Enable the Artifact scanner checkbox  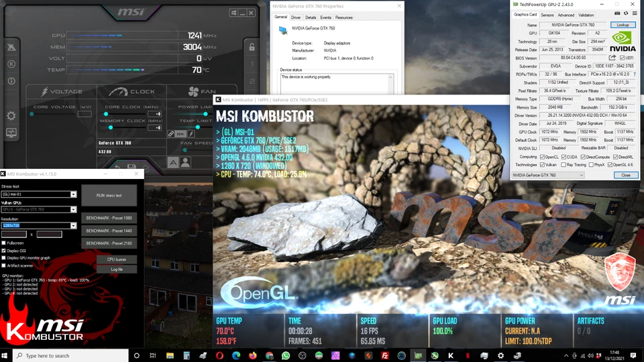pos(4,265)
